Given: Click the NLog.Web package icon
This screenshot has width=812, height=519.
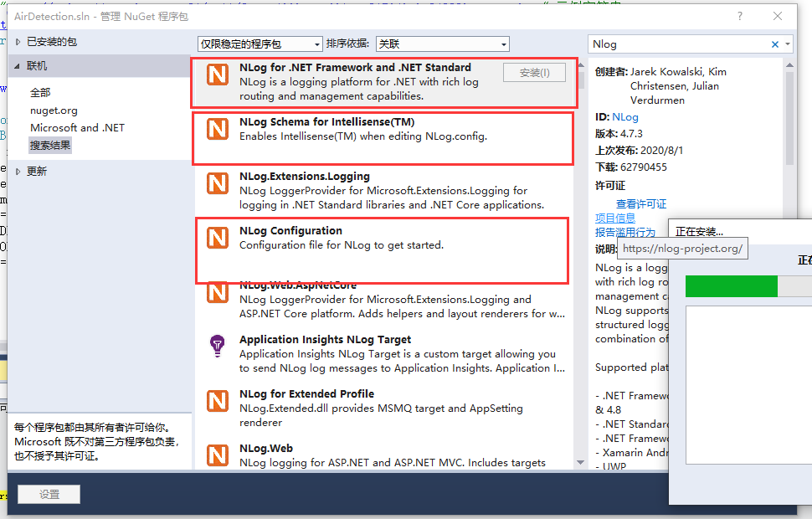Looking at the screenshot, I should click(x=218, y=455).
